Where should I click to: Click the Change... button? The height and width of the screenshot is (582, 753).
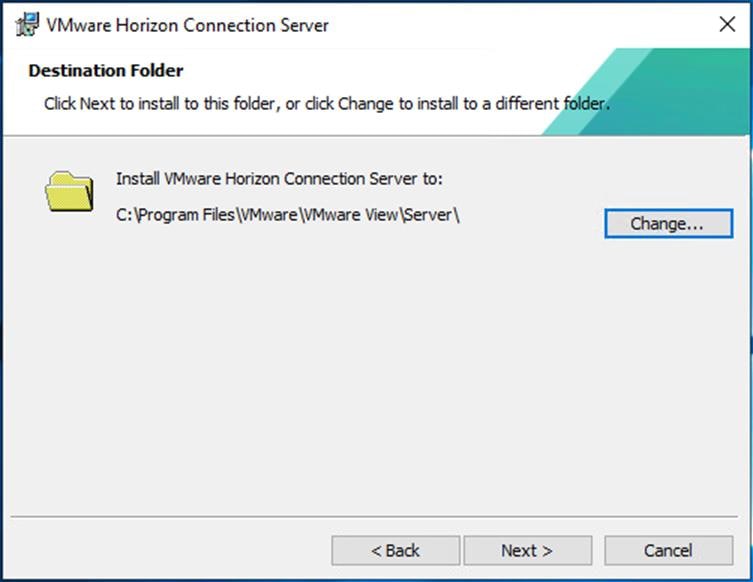coord(667,224)
